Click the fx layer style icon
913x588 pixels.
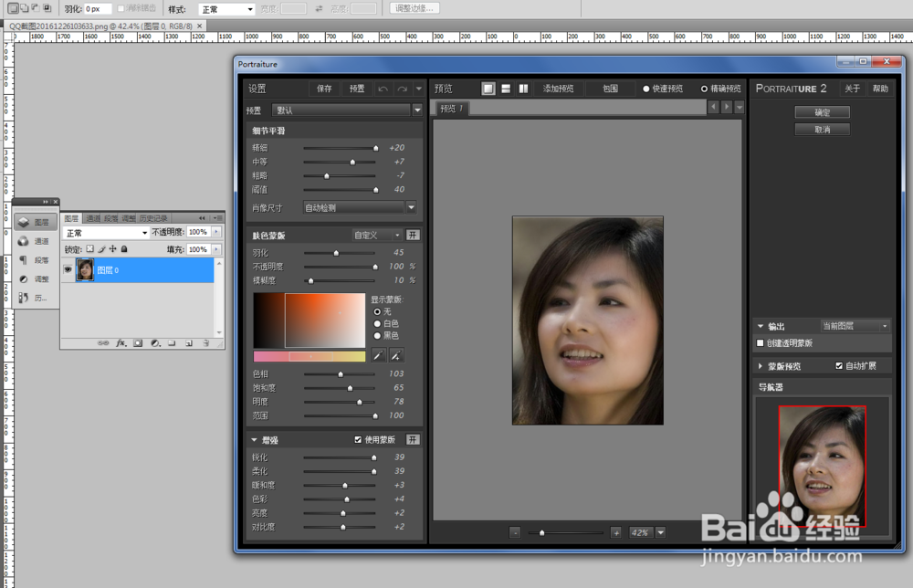click(120, 343)
